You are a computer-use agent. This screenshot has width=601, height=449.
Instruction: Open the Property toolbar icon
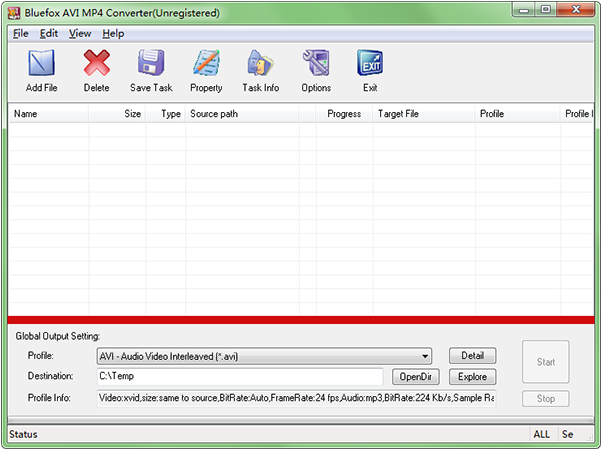[x=206, y=62]
